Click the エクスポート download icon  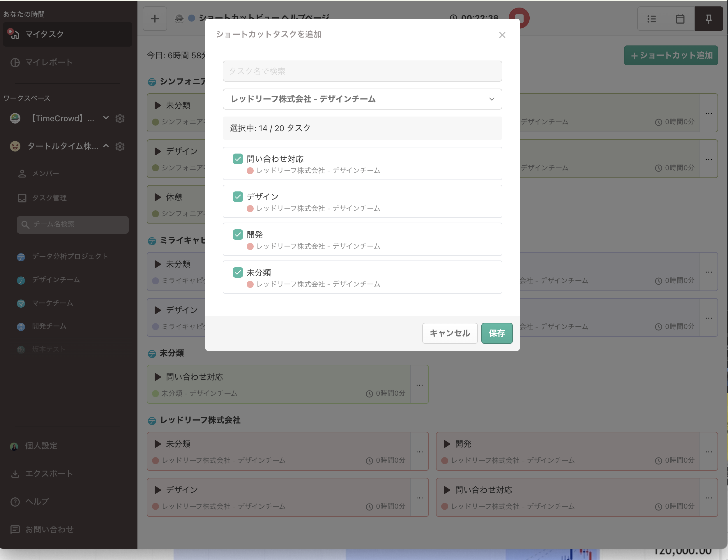pos(15,474)
